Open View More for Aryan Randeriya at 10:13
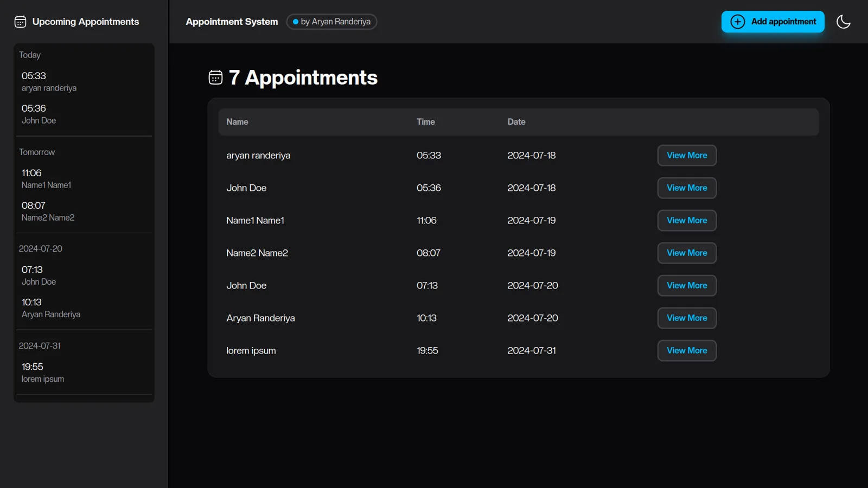This screenshot has height=488, width=868. 687,318
